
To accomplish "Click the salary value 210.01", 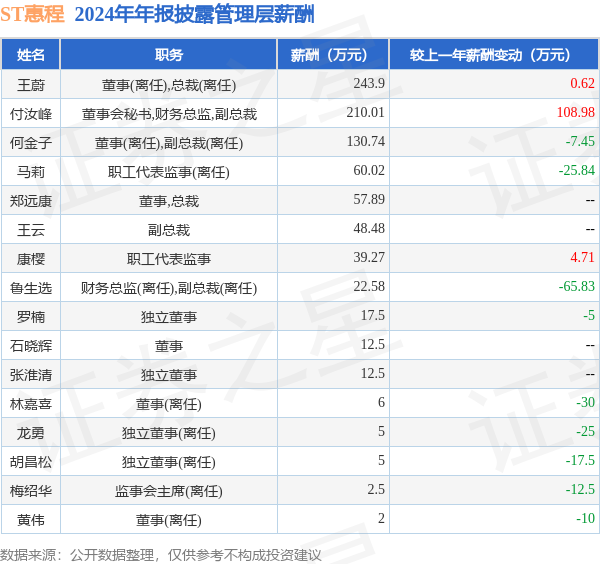I will pos(365,112).
